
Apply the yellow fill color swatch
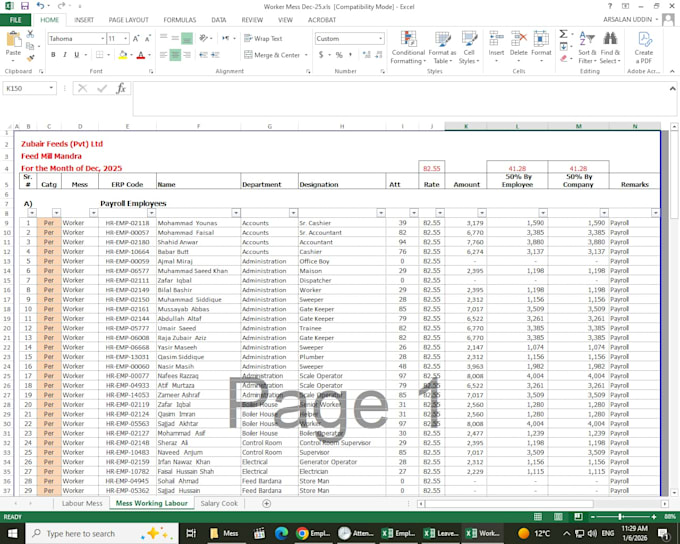point(123,55)
